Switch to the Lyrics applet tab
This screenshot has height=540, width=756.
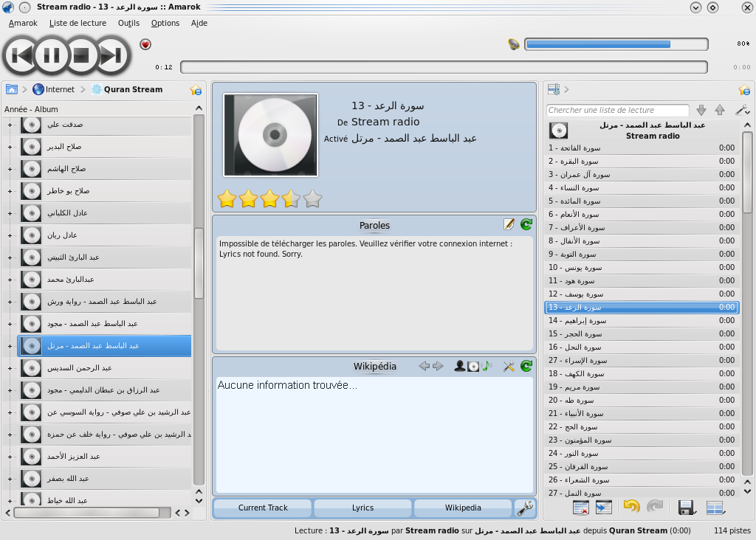(362, 508)
